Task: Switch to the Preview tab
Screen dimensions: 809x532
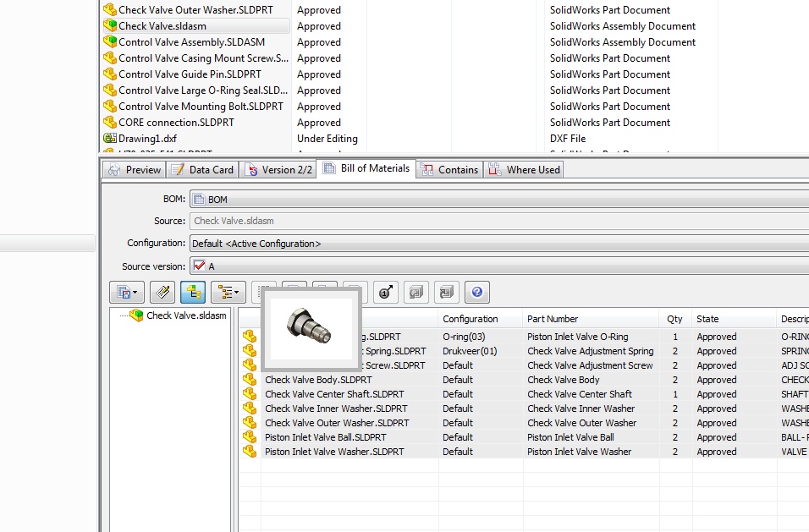Action: pos(135,170)
